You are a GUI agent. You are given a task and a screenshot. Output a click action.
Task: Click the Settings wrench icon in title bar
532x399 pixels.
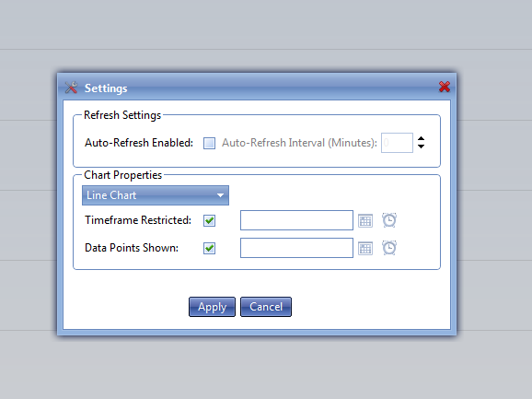tap(71, 88)
